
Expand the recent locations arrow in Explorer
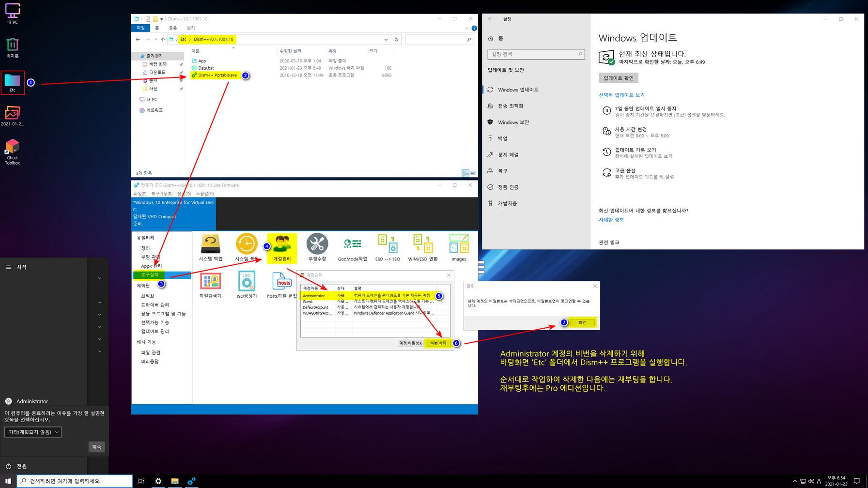click(x=155, y=40)
